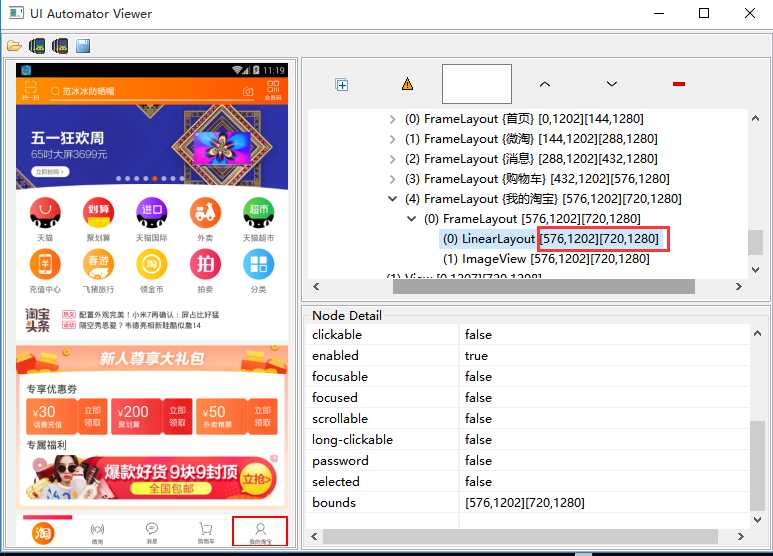Click the 'clickable' property name cell
The image size is (773, 556).
(x=382, y=335)
